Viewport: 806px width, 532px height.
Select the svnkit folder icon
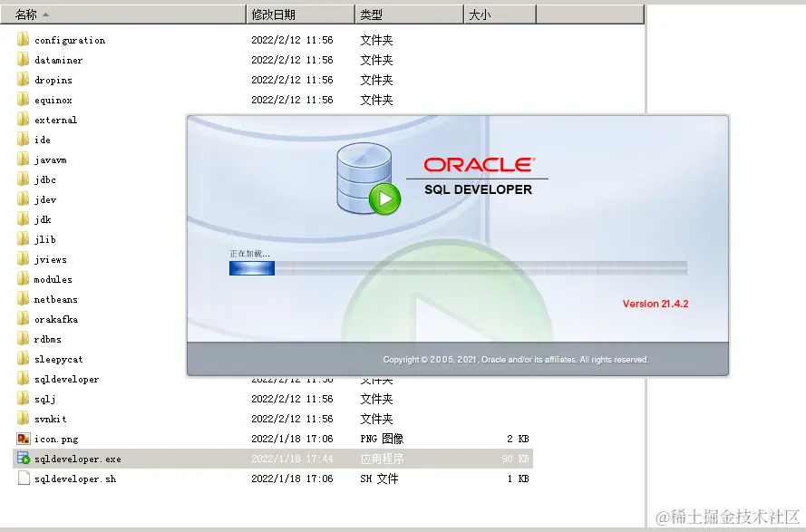click(x=24, y=419)
